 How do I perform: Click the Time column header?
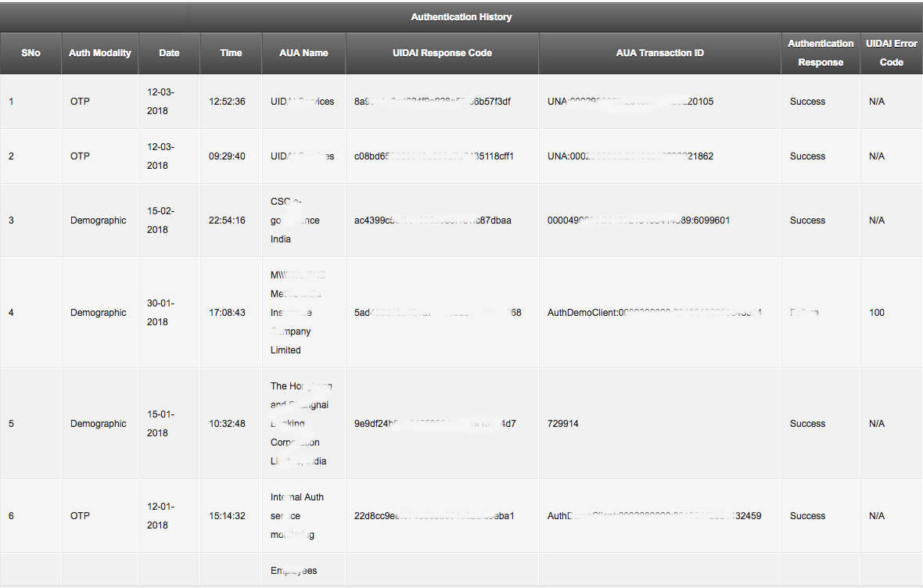[231, 52]
